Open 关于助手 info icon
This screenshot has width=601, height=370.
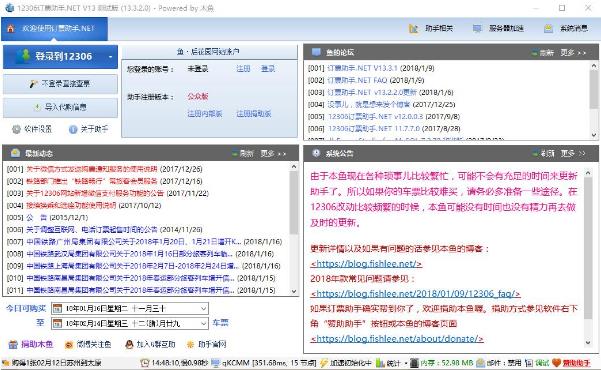coord(88,129)
